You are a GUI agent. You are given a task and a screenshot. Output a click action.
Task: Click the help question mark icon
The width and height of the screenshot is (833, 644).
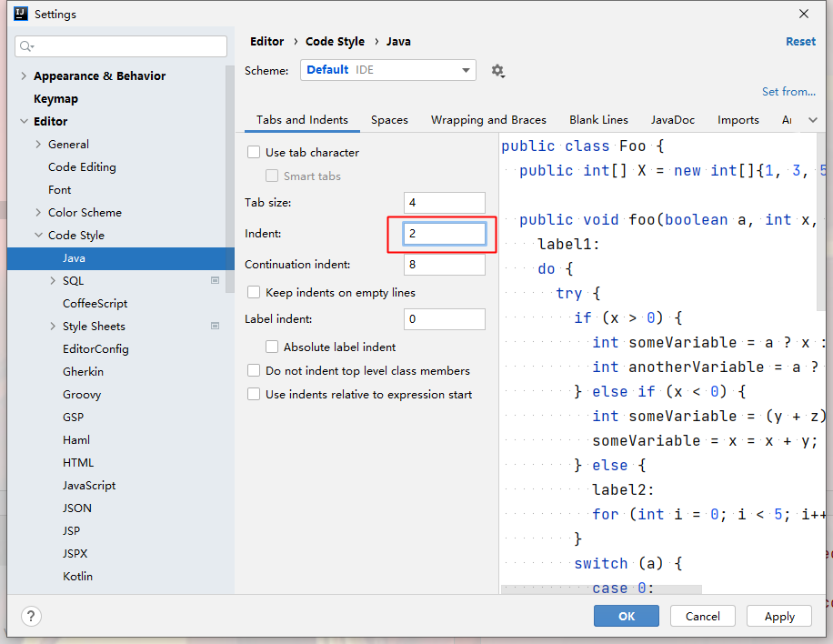tap(31, 617)
